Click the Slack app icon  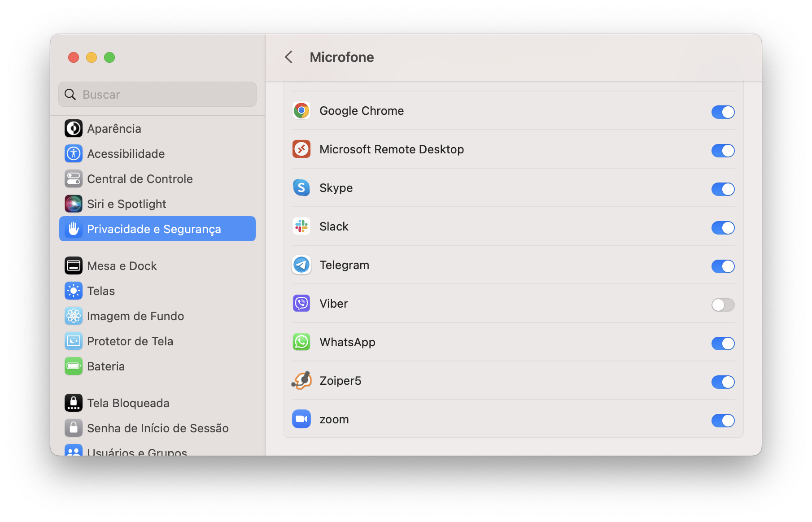tap(301, 226)
